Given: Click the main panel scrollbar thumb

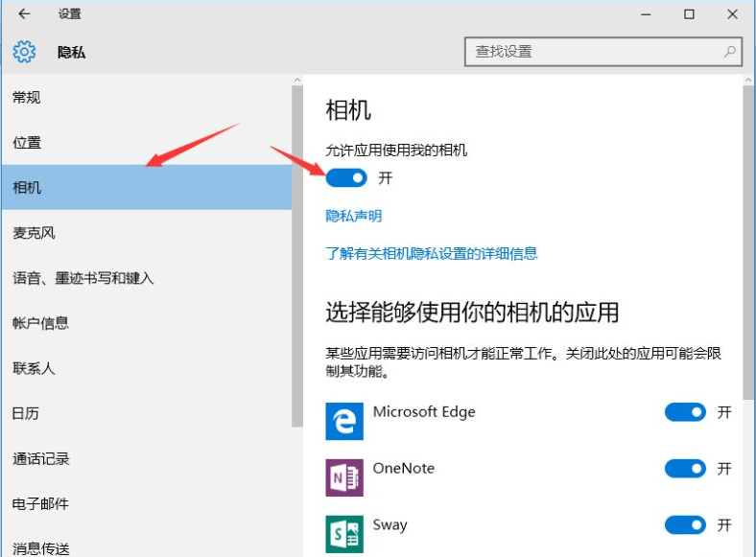Looking at the screenshot, I should coord(748,243).
